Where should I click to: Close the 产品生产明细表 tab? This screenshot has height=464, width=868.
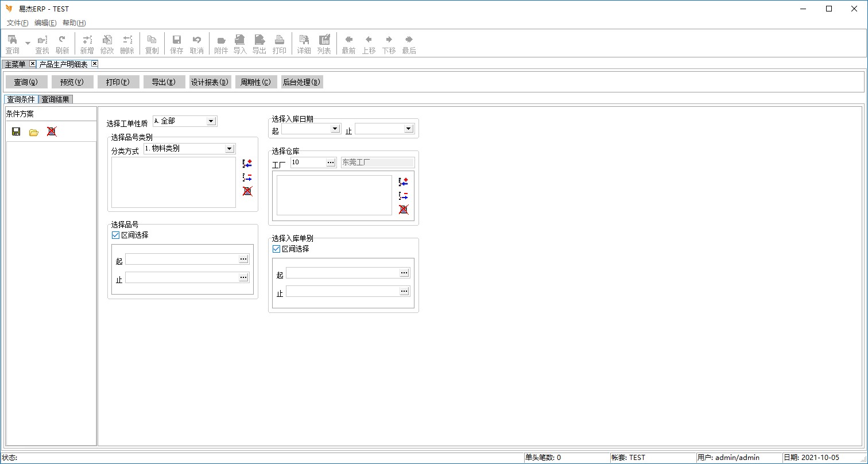pyautogui.click(x=94, y=64)
